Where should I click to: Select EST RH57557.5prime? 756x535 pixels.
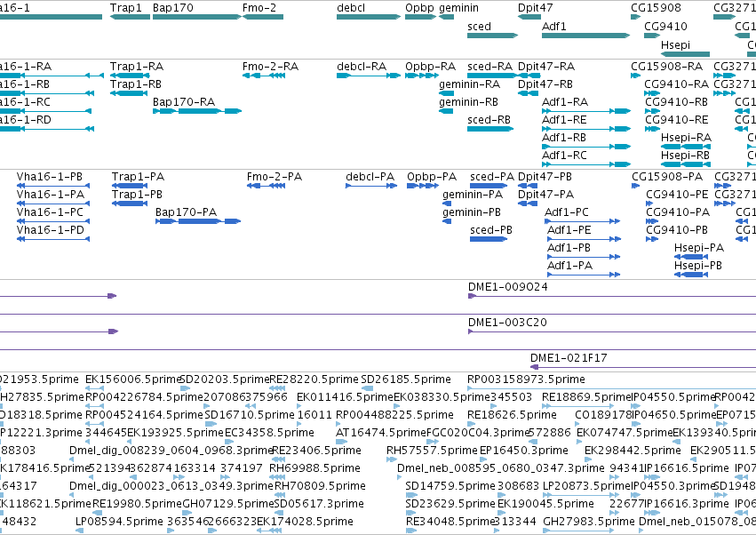(x=391, y=459)
